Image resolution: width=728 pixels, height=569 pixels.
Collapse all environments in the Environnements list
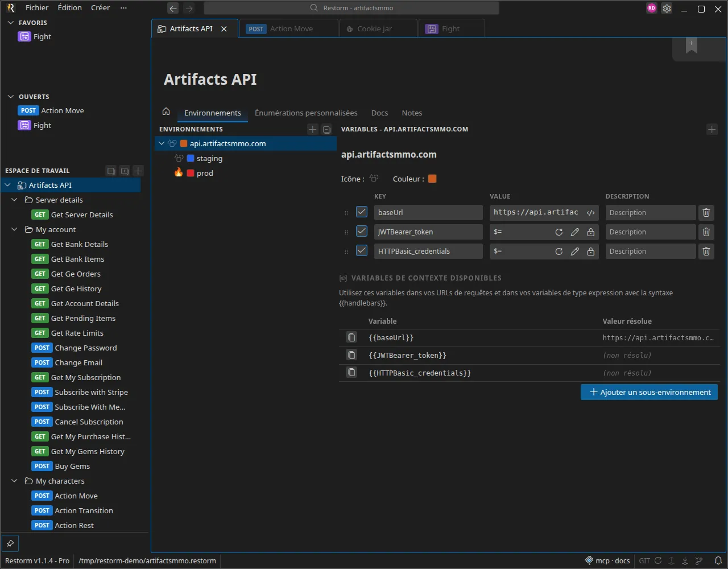[x=326, y=130]
